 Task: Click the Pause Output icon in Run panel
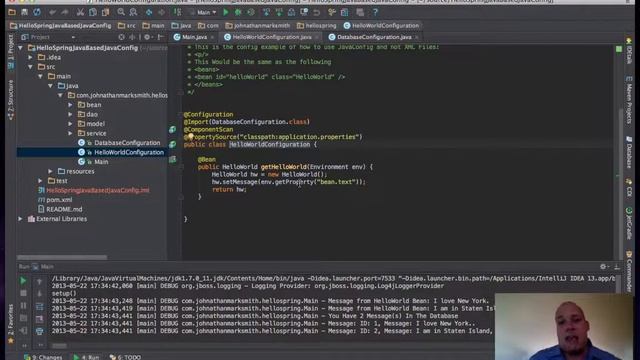pos(23,305)
